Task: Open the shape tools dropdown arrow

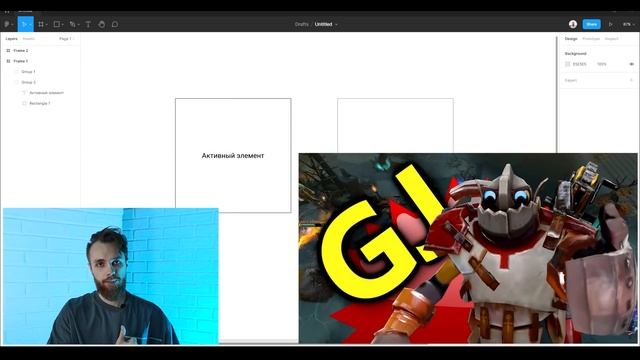Action: click(x=62, y=24)
